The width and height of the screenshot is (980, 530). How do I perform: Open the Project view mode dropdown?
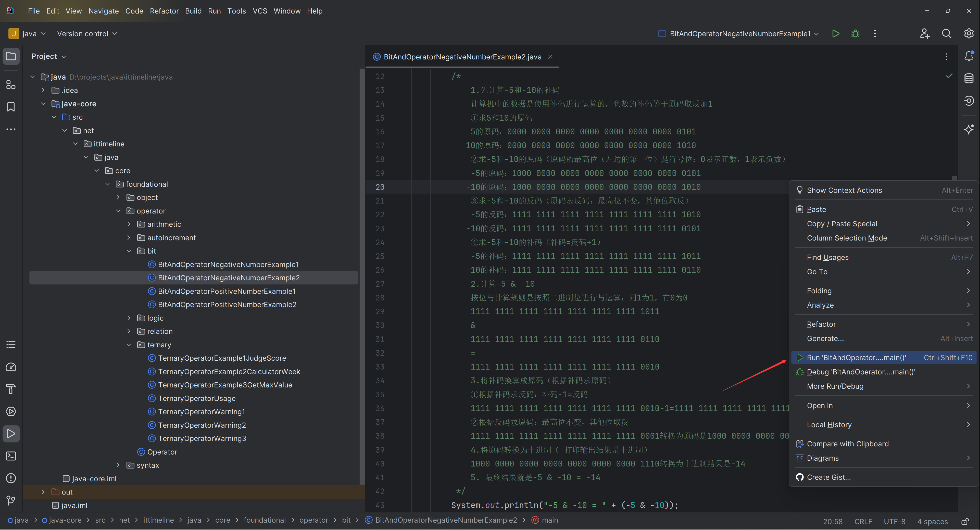49,56
